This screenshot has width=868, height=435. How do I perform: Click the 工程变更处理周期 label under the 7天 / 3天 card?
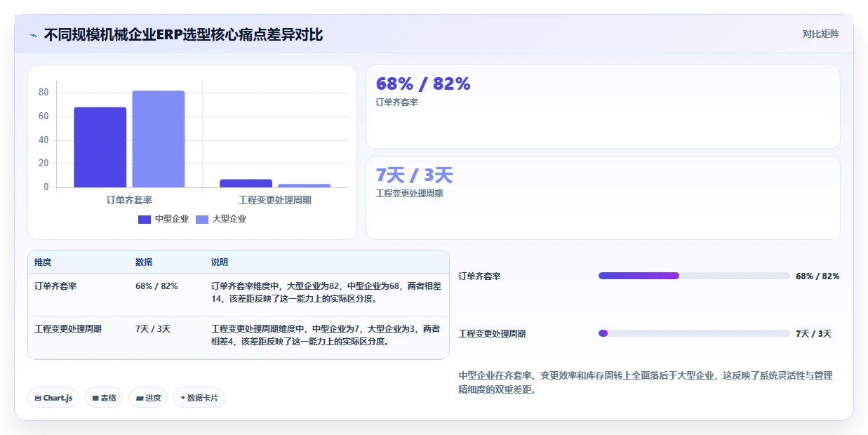410,194
